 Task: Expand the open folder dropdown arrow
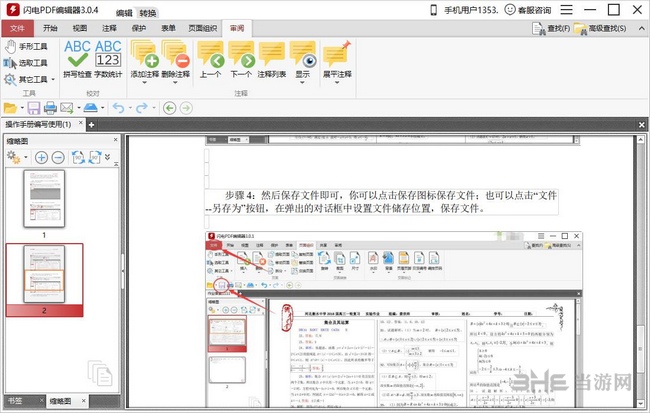click(x=22, y=108)
